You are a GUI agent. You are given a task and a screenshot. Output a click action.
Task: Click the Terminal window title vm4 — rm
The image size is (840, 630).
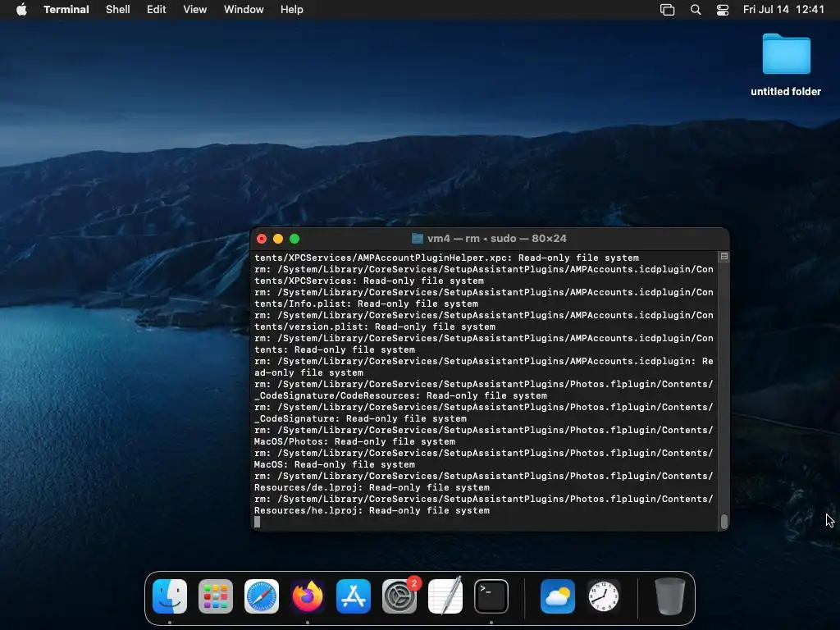(x=496, y=239)
